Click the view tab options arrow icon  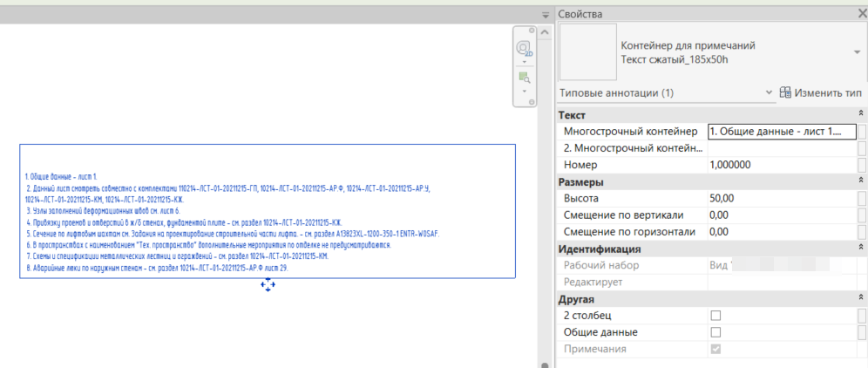pos(546,15)
